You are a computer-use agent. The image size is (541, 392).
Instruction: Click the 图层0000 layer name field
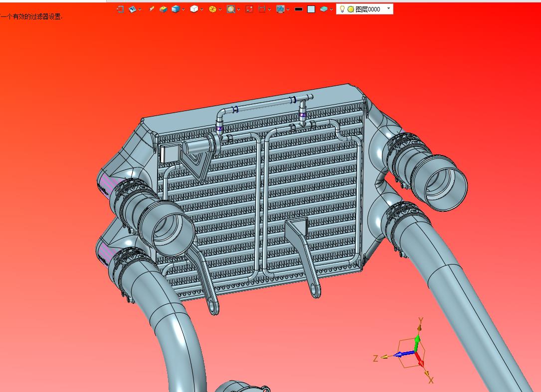(368, 9)
